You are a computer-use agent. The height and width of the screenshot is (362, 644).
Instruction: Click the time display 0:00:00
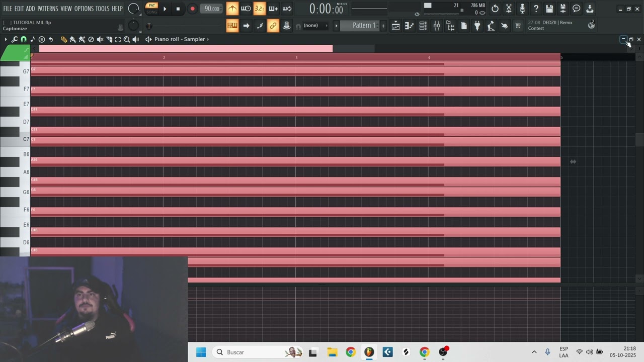[x=326, y=9]
